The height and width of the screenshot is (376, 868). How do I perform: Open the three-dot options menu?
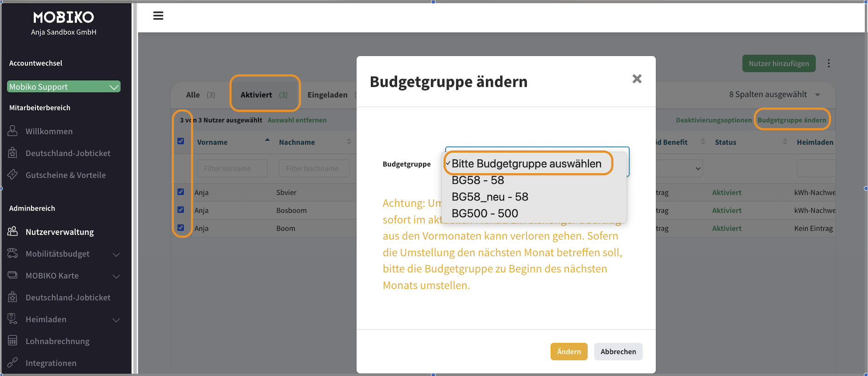click(x=828, y=64)
